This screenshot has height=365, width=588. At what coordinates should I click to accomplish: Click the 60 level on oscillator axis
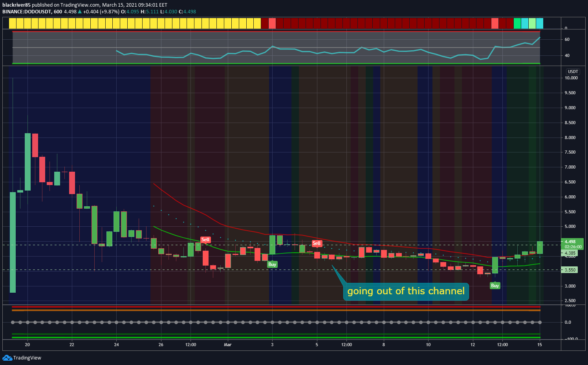pos(567,39)
